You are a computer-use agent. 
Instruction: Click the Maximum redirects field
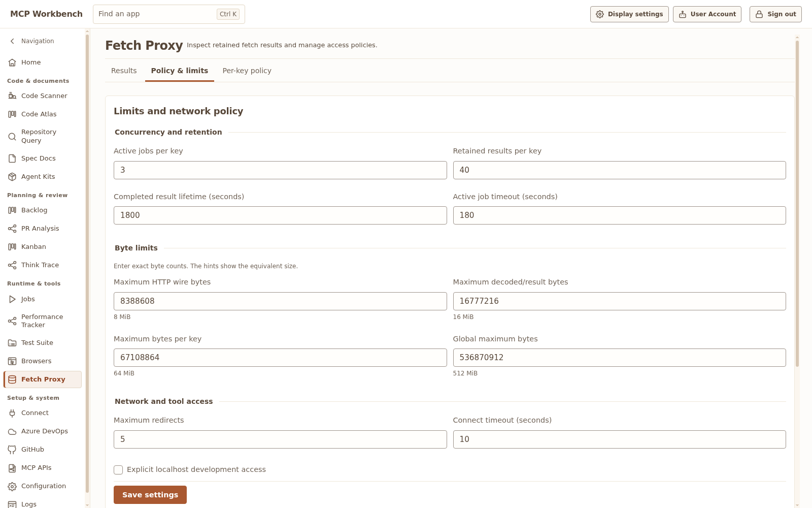point(280,439)
